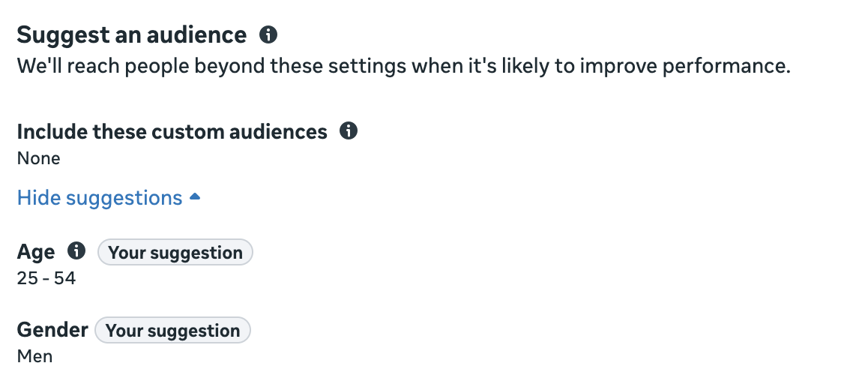Click the number 25 in age range

pyautogui.click(x=27, y=278)
